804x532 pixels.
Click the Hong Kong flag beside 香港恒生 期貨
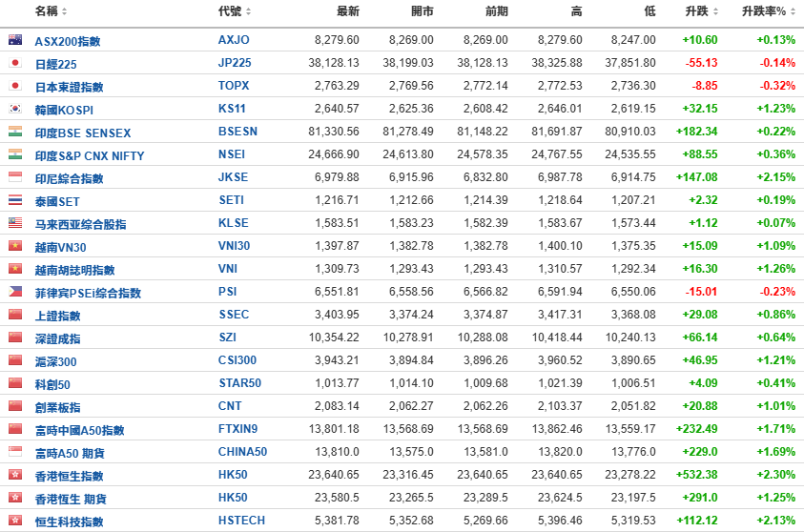(x=15, y=498)
